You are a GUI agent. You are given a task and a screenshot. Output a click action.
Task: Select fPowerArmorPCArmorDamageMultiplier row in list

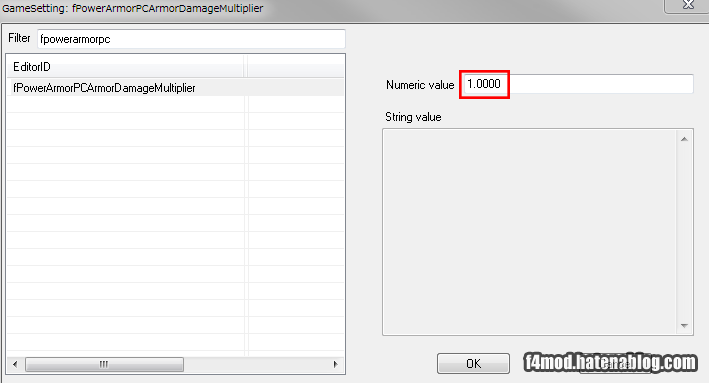tap(175, 88)
